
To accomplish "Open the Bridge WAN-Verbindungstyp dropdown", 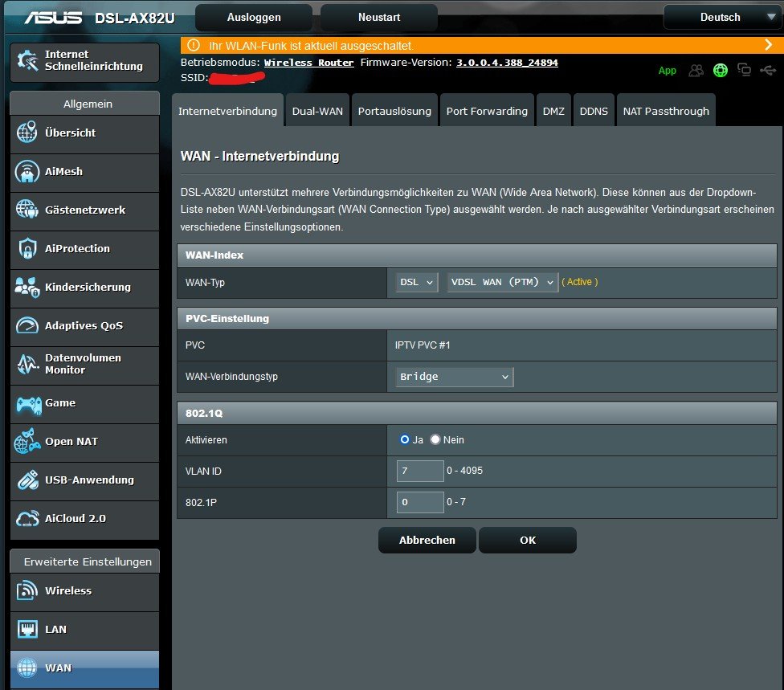I will click(x=455, y=377).
